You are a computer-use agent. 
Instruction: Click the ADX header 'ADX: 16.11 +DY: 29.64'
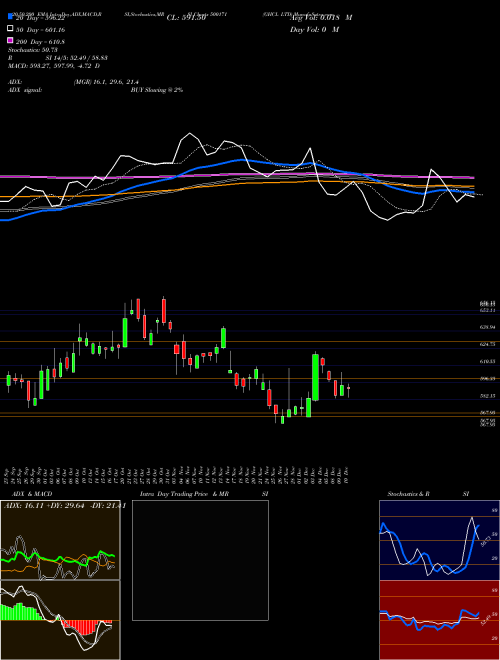[44, 506]
